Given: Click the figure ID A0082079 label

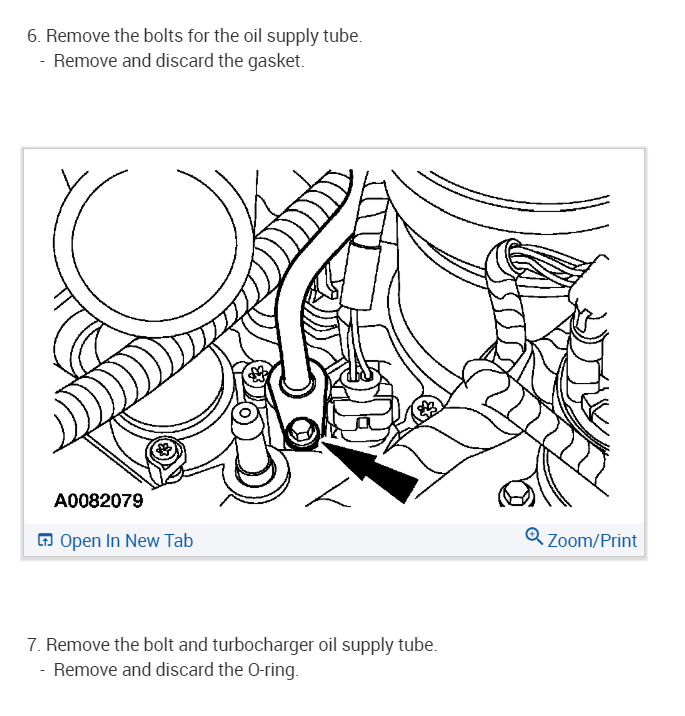Looking at the screenshot, I should (98, 500).
